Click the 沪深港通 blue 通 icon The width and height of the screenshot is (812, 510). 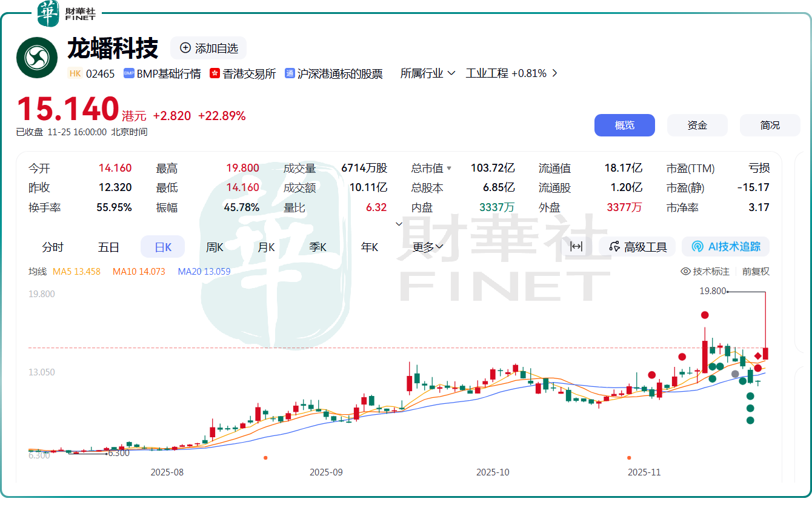pos(290,73)
